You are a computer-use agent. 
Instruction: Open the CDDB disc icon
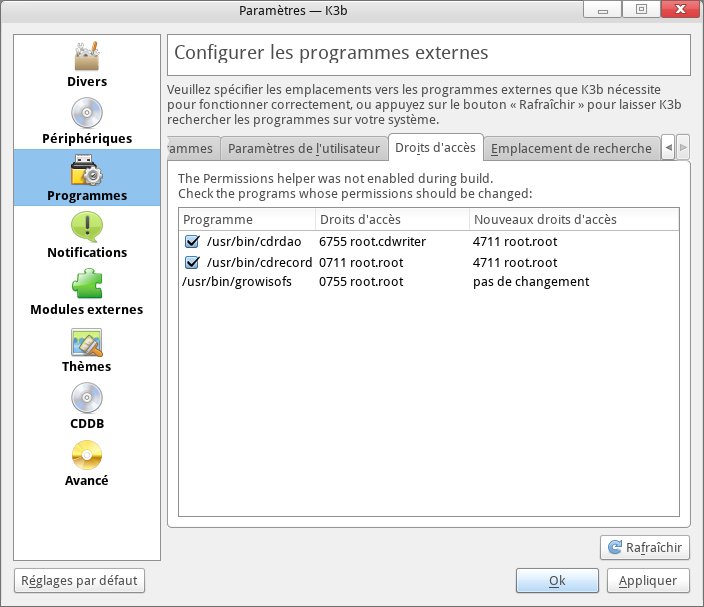click(x=87, y=398)
